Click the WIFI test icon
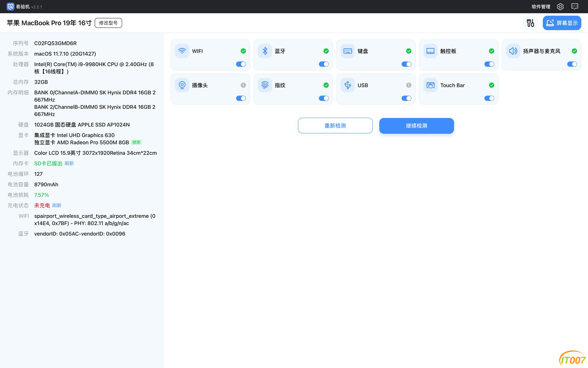Viewport: 588px width, 368px height. pos(182,51)
